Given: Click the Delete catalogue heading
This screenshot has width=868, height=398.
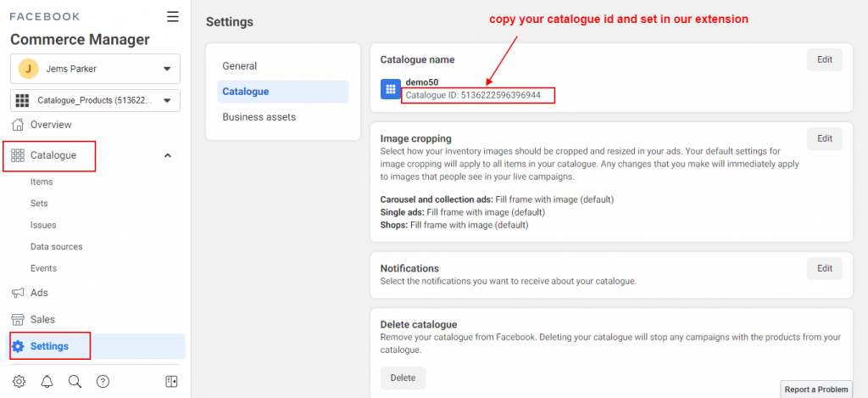Looking at the screenshot, I should [x=419, y=324].
